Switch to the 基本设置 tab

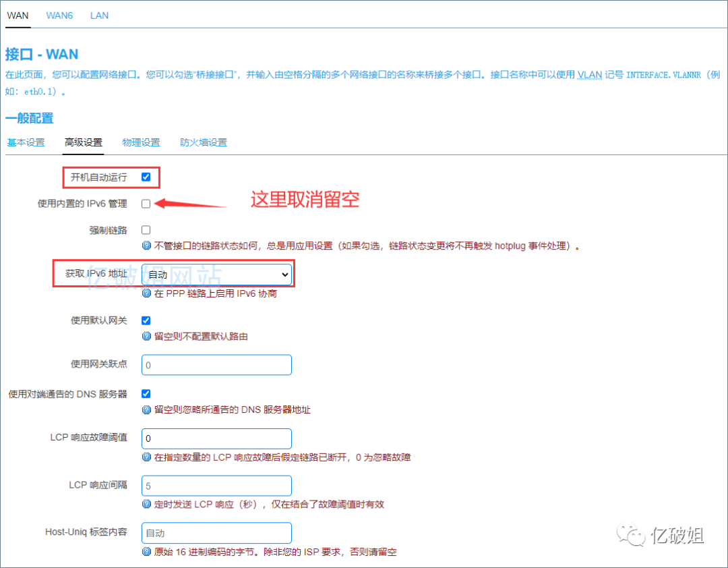pyautogui.click(x=26, y=142)
